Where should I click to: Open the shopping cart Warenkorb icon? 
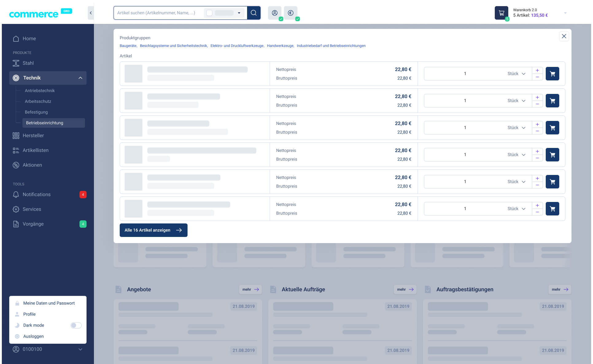tap(501, 13)
